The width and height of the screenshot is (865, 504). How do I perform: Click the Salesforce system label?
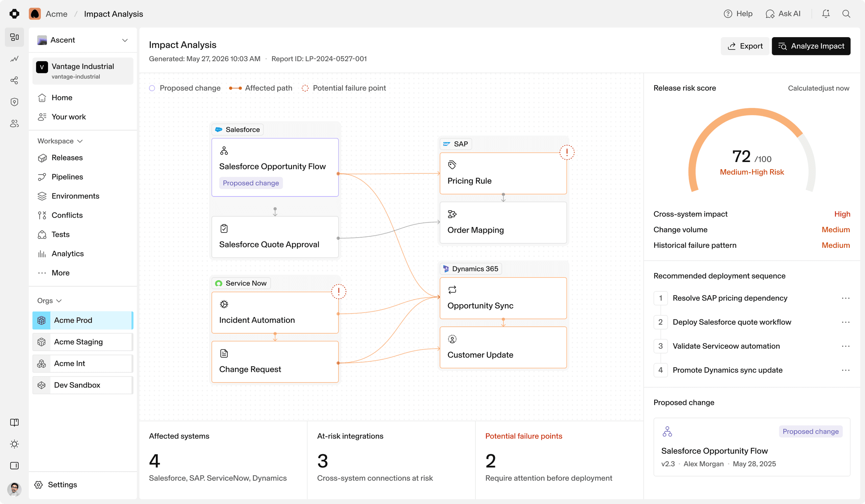(x=238, y=130)
